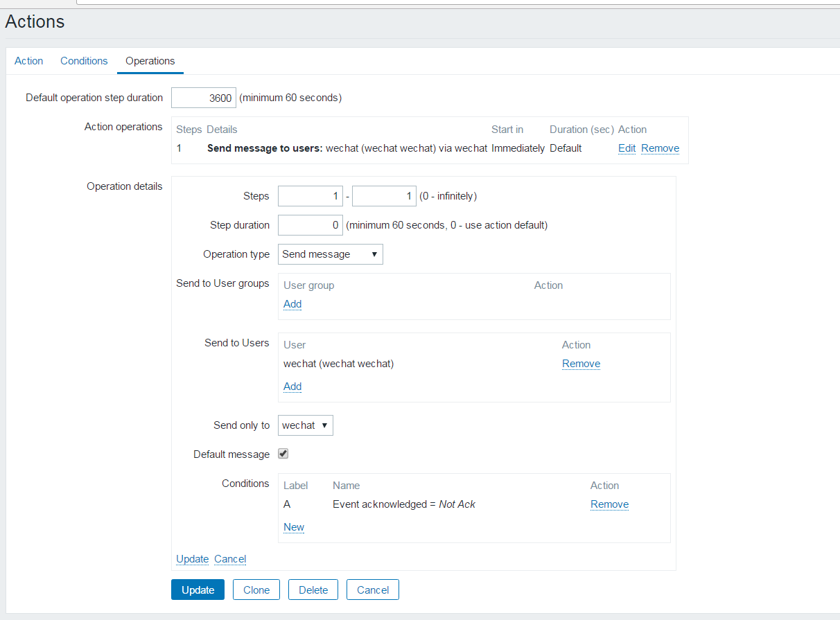Open the Conditions tab
This screenshot has height=620, width=840.
click(x=84, y=61)
